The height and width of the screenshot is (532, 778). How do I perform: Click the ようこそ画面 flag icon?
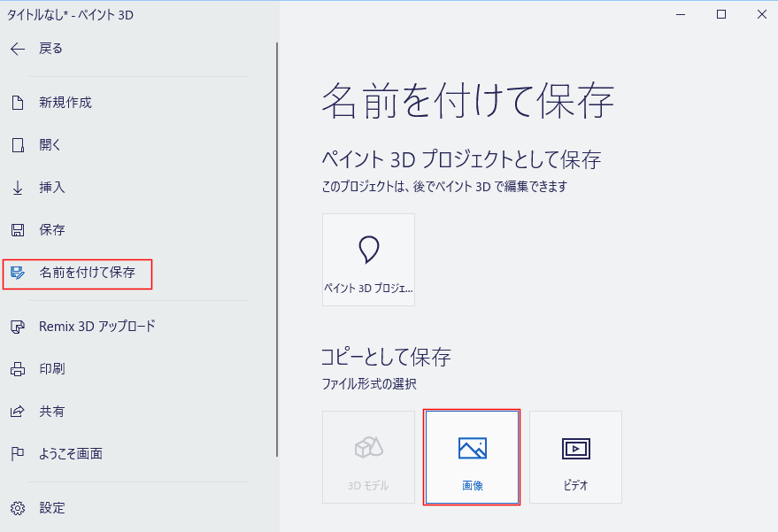(18, 453)
